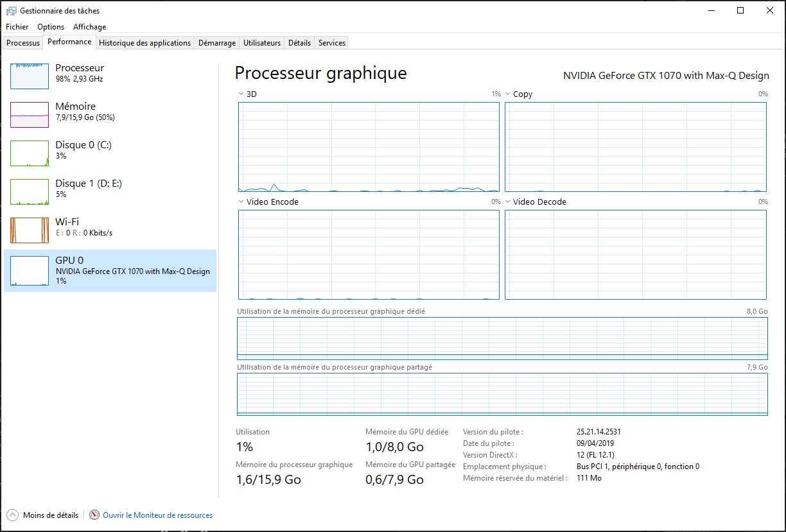786x532 pixels.
Task: Open the Affichage menu
Action: click(x=89, y=27)
